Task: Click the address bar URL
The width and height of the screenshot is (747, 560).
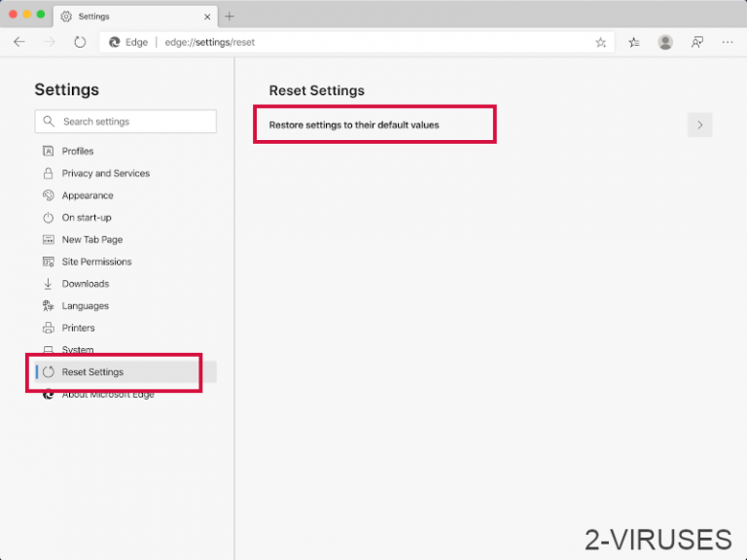Action: coord(209,43)
